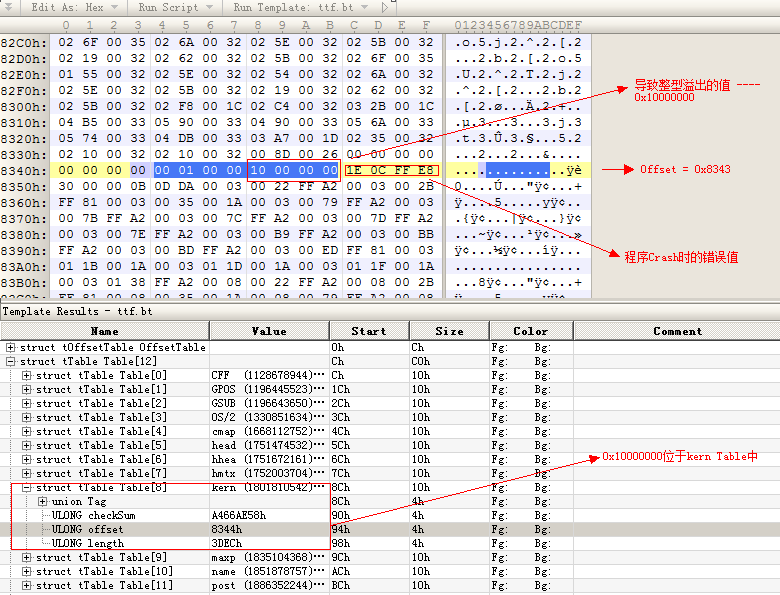
Task: Sort by the Start column header
Action: pos(369,331)
